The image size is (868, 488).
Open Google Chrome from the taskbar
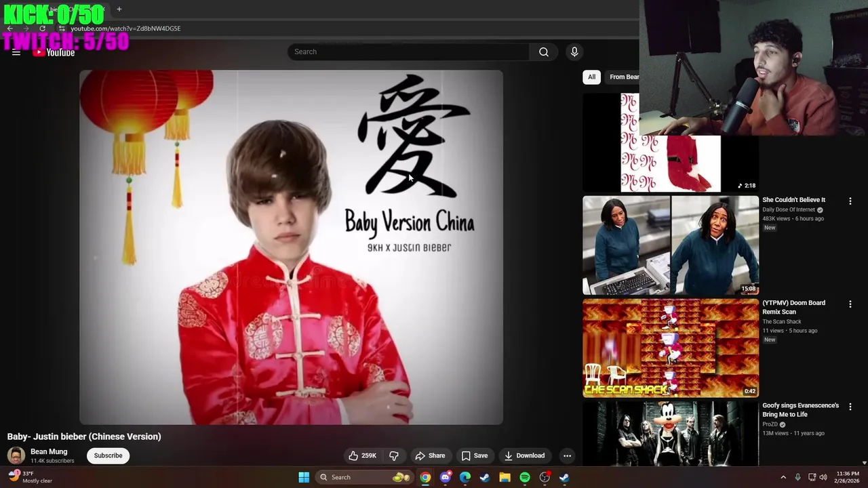pyautogui.click(x=425, y=477)
